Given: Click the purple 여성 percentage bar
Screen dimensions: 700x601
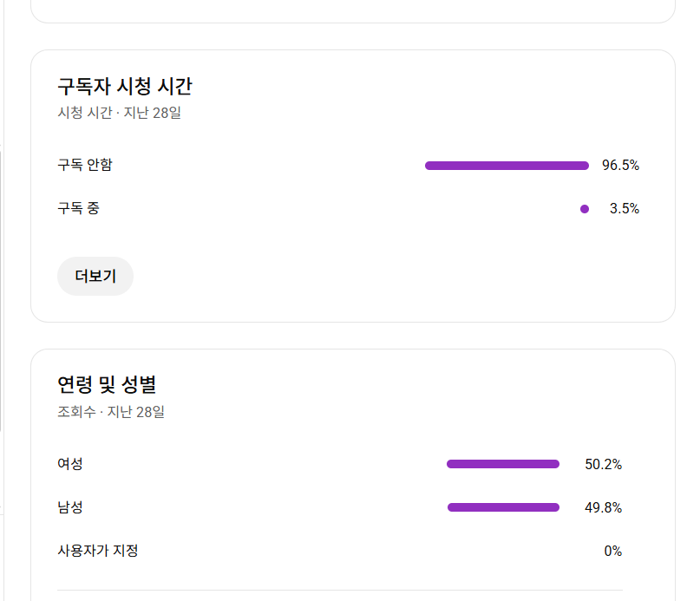Looking at the screenshot, I should pyautogui.click(x=503, y=464).
